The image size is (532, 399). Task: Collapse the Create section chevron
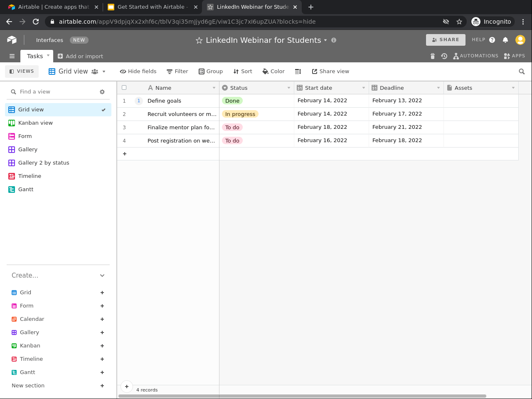tap(102, 276)
